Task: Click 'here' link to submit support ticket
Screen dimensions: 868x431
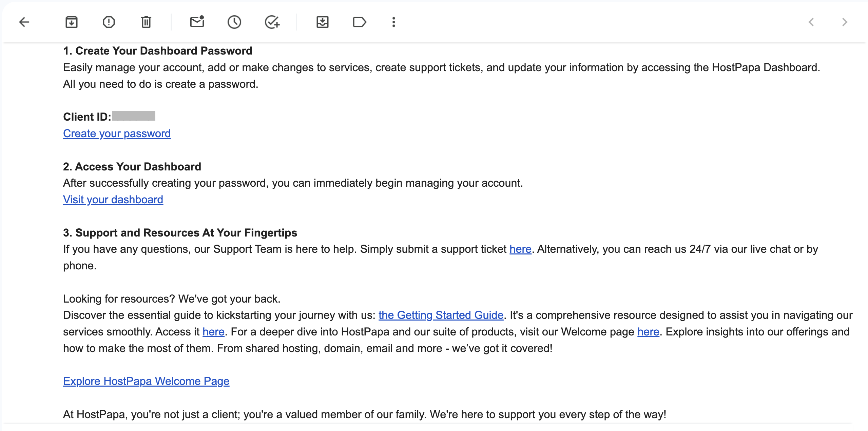Action: point(520,249)
